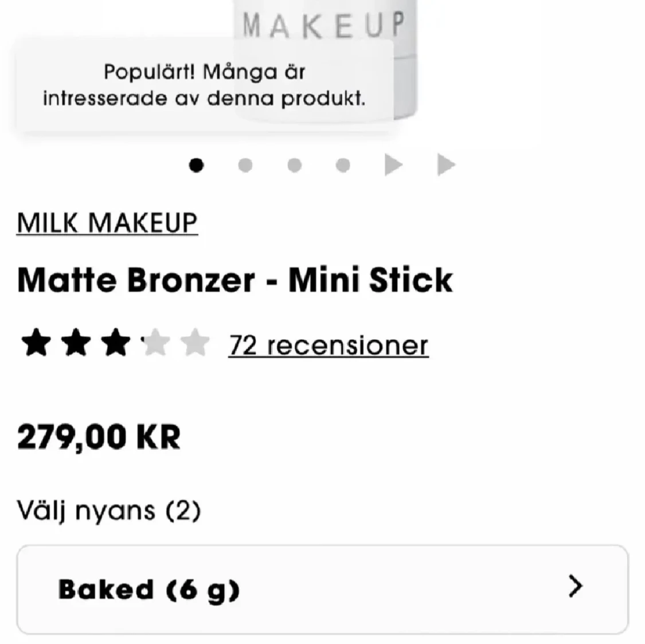645x644 pixels.
Task: Click the fourth partially filled rating star
Action: 155,343
